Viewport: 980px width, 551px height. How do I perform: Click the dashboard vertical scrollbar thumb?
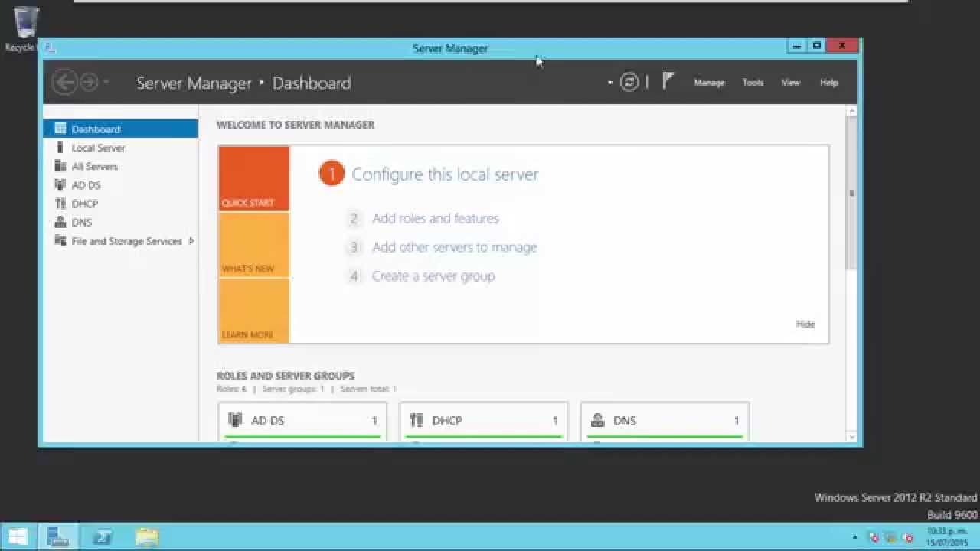pos(851,193)
